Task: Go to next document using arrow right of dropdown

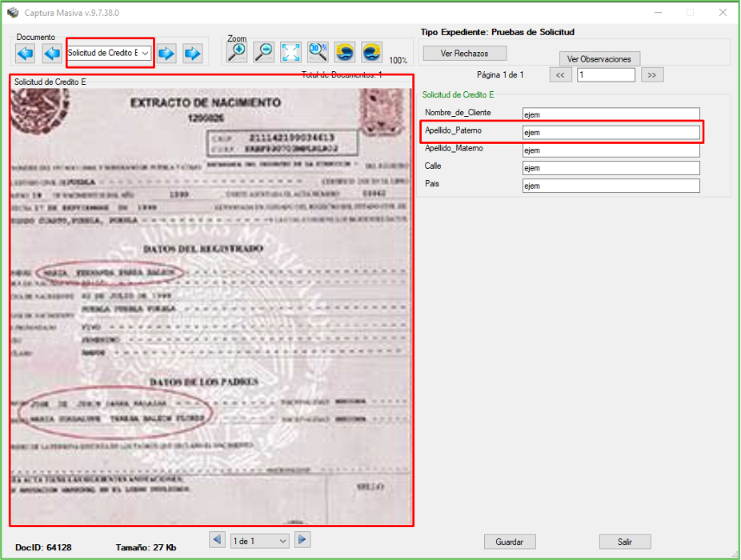Action: (x=166, y=54)
